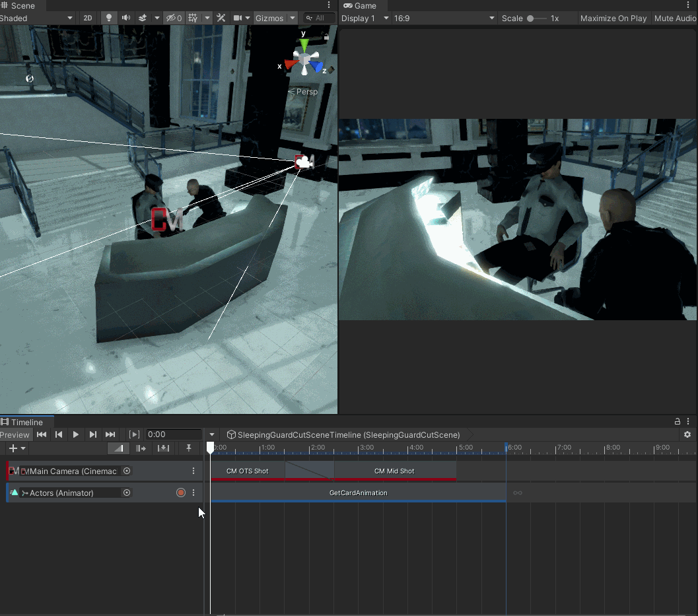Select the GetCardAnimation clip

click(x=358, y=493)
